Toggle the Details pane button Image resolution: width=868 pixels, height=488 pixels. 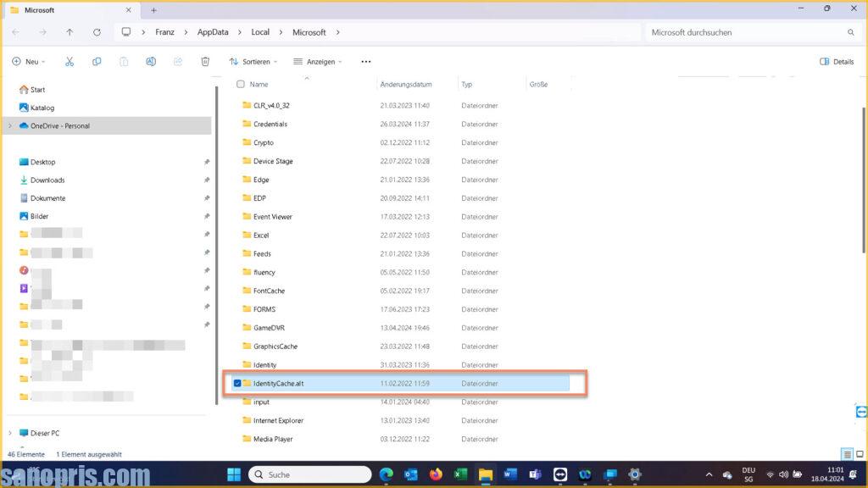[837, 62]
